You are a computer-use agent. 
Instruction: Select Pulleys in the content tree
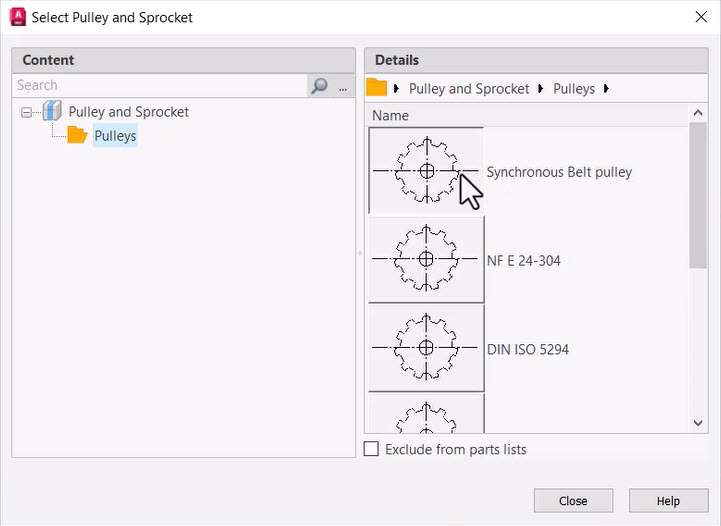tap(115, 136)
